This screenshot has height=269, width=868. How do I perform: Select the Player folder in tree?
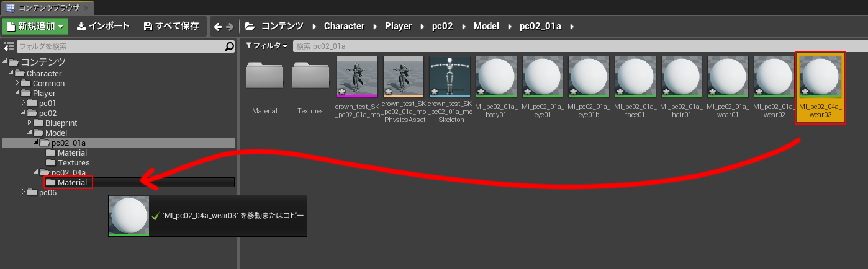point(44,93)
